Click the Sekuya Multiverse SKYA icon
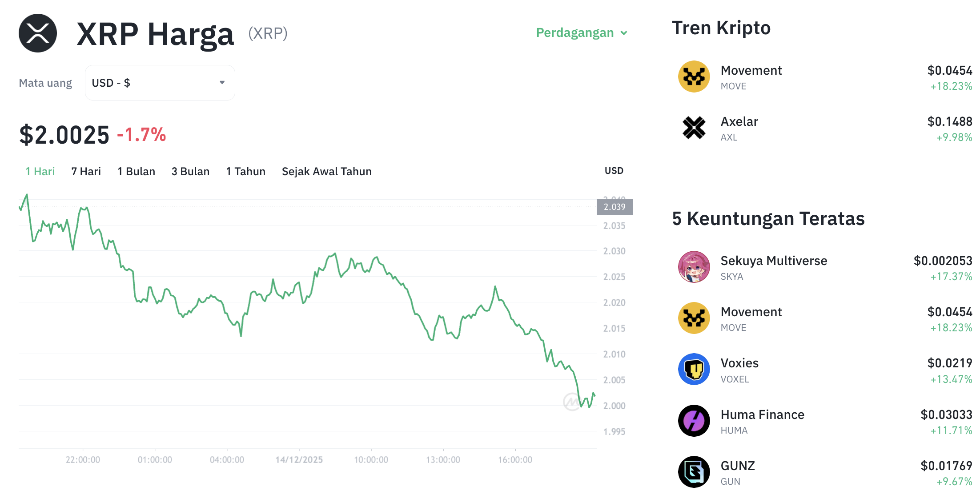 pos(694,267)
